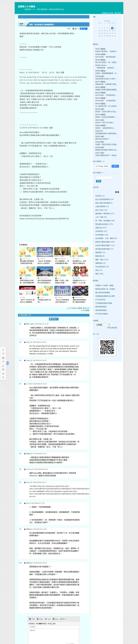Click the bear reaction icon in floating sidebar

tap(3, 358)
